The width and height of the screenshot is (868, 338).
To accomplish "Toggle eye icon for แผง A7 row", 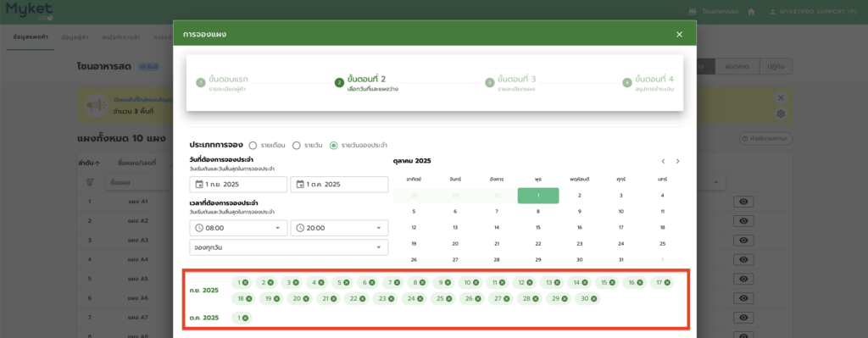I will [x=743, y=318].
